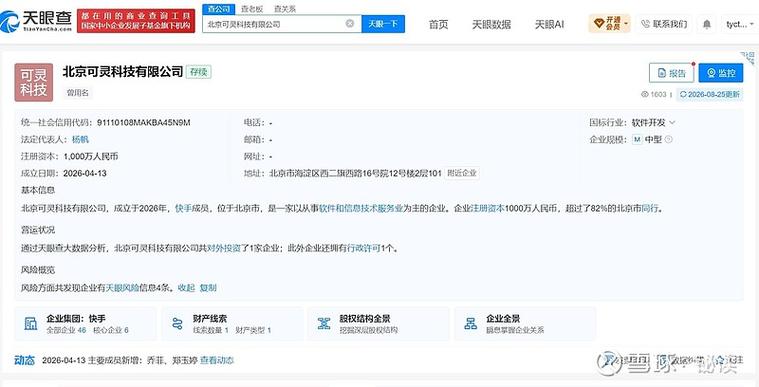Click the 曾用名 tag
The image size is (759, 387).
77,93
